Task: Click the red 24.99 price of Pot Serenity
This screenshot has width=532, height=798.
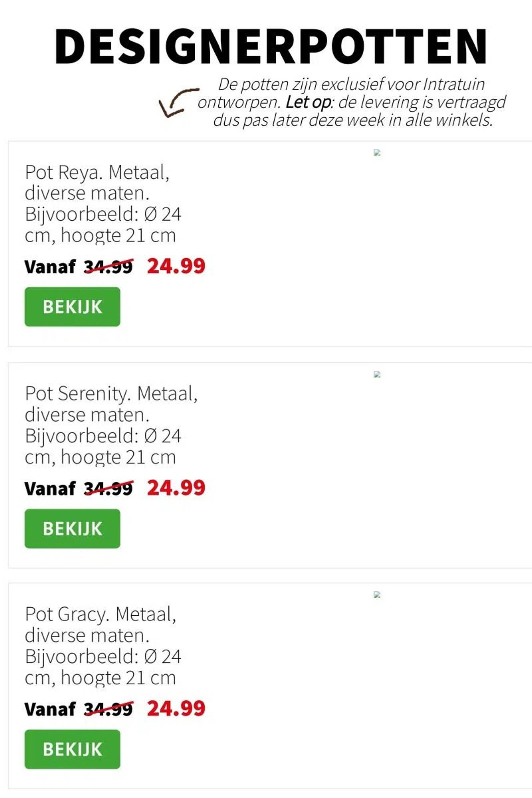Action: coord(176,488)
